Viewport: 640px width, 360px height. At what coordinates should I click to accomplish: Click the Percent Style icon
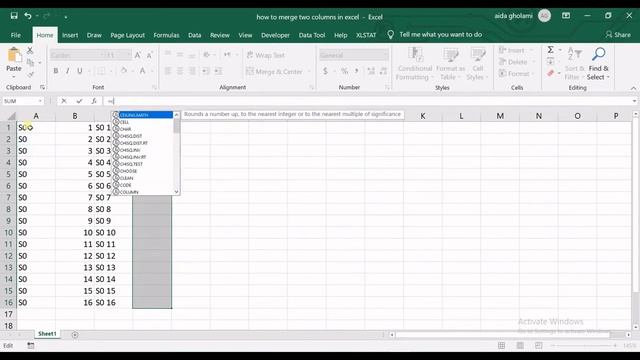click(344, 71)
